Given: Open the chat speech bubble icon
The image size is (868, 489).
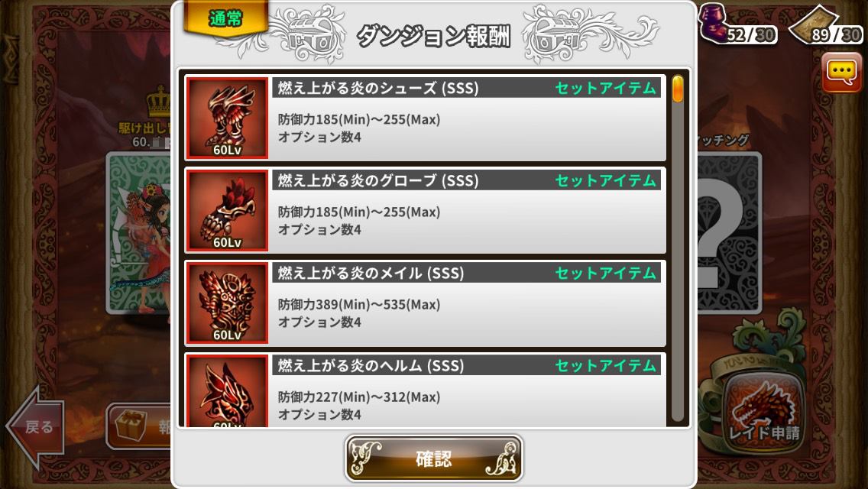Looking at the screenshot, I should click(841, 73).
